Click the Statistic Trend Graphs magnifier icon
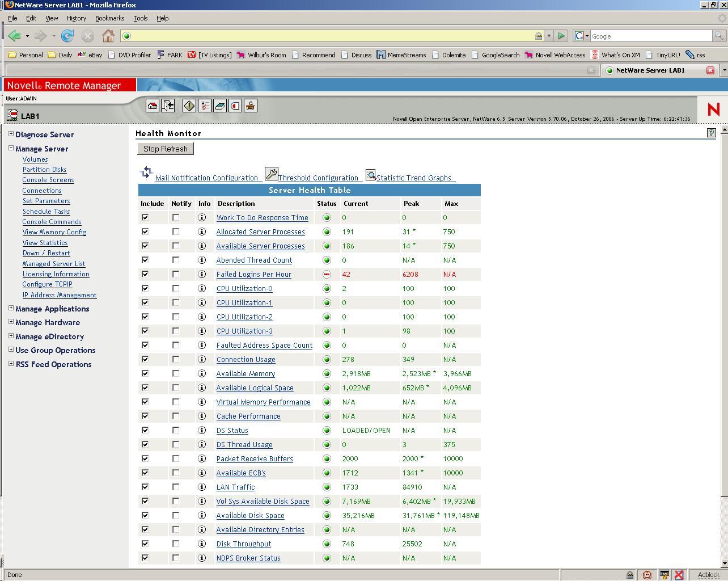Image resolution: width=728 pixels, height=581 pixels. click(x=370, y=175)
